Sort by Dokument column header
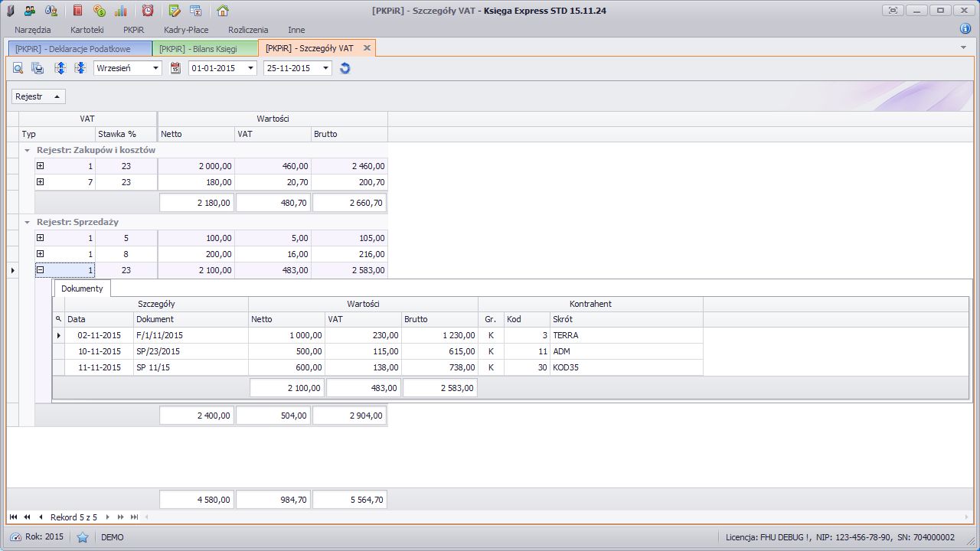 191,319
